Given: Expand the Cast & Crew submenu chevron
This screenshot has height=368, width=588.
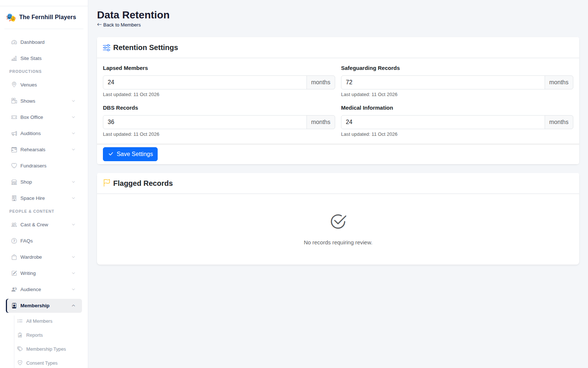Looking at the screenshot, I should (73, 225).
